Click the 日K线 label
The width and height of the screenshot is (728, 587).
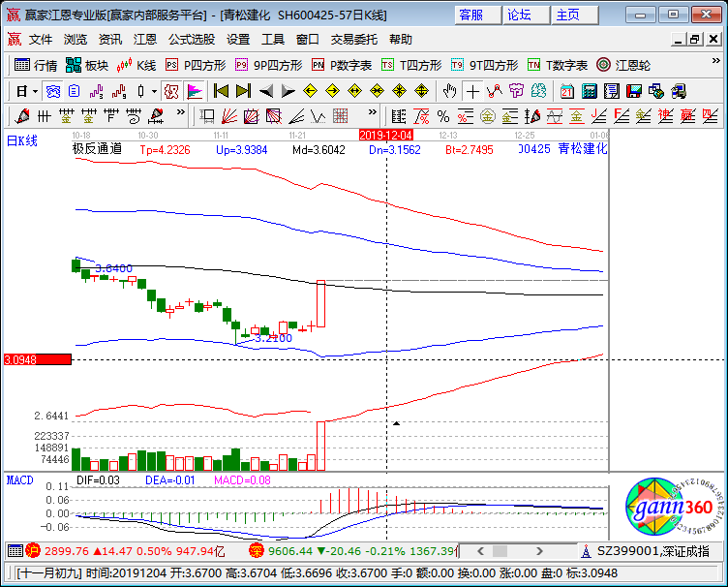click(22, 140)
